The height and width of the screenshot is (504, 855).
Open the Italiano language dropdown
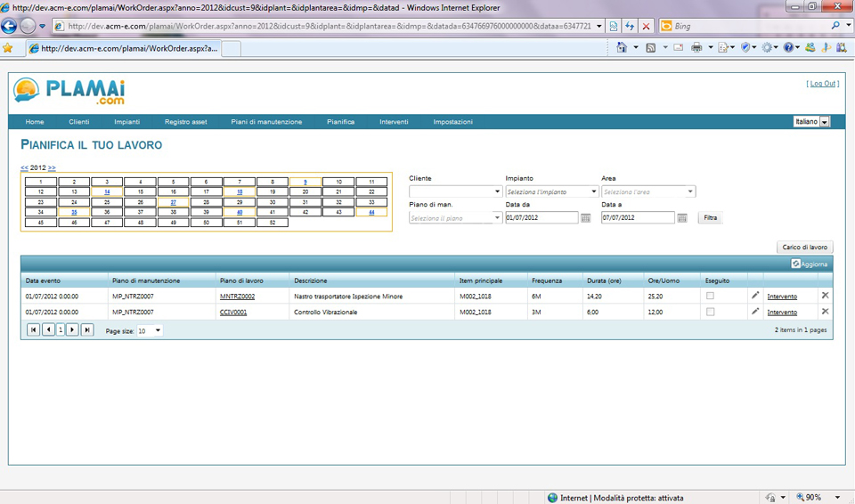[x=825, y=122]
